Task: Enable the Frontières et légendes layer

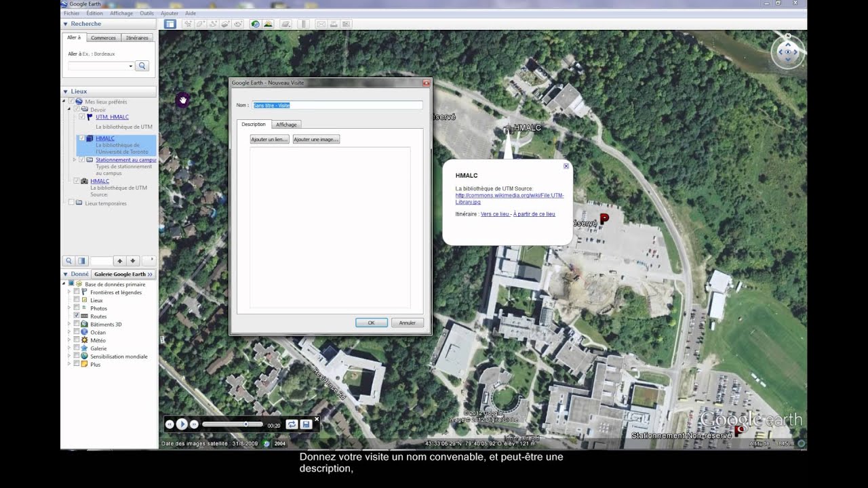Action: coord(77,292)
